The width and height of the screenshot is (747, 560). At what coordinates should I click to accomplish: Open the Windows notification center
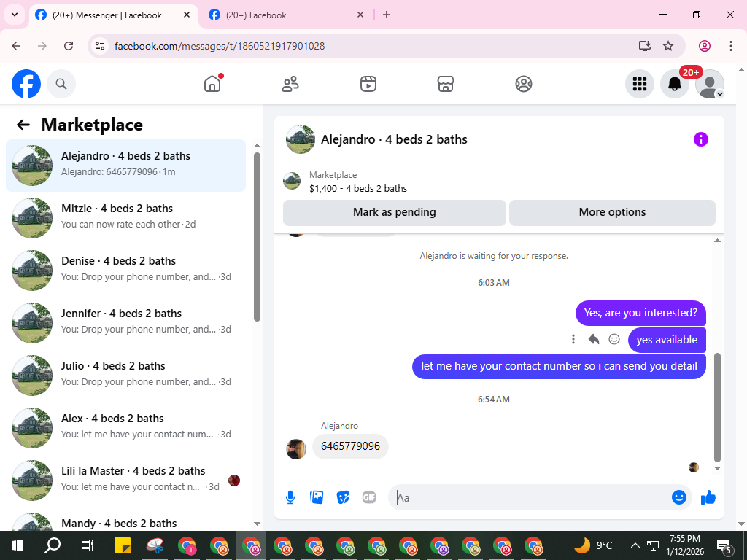click(724, 545)
